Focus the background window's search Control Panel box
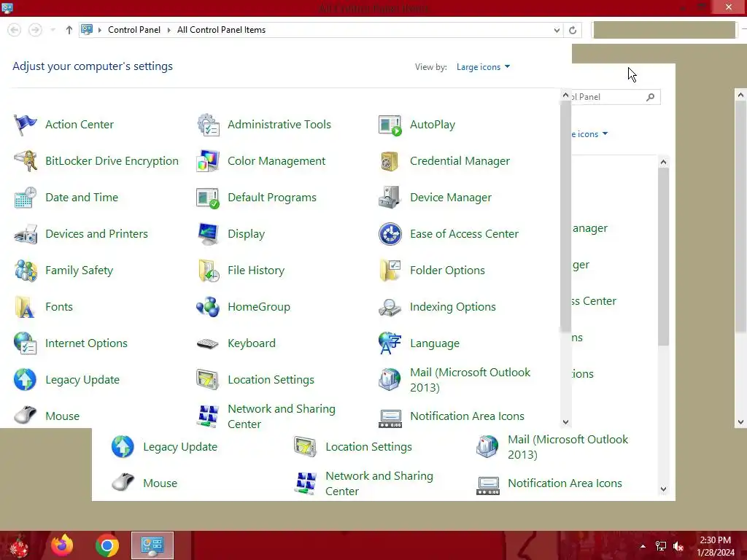Viewport: 747px width, 560px height. click(x=616, y=97)
